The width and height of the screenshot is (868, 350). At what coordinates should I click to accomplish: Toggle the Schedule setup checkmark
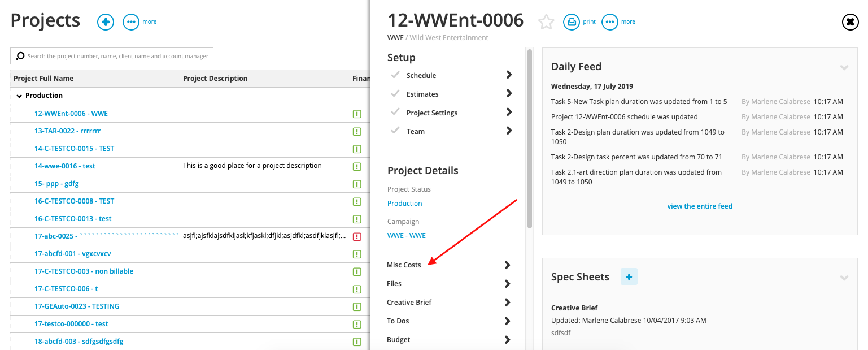tap(395, 75)
